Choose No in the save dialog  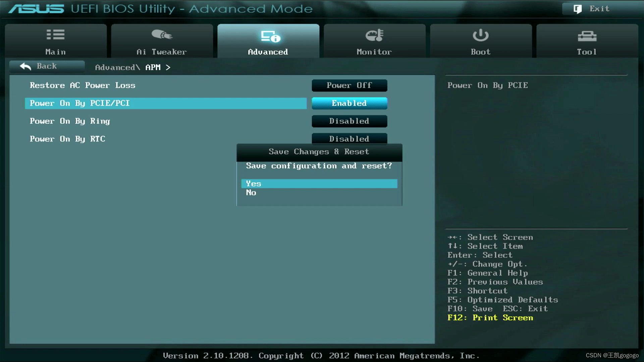coord(251,193)
